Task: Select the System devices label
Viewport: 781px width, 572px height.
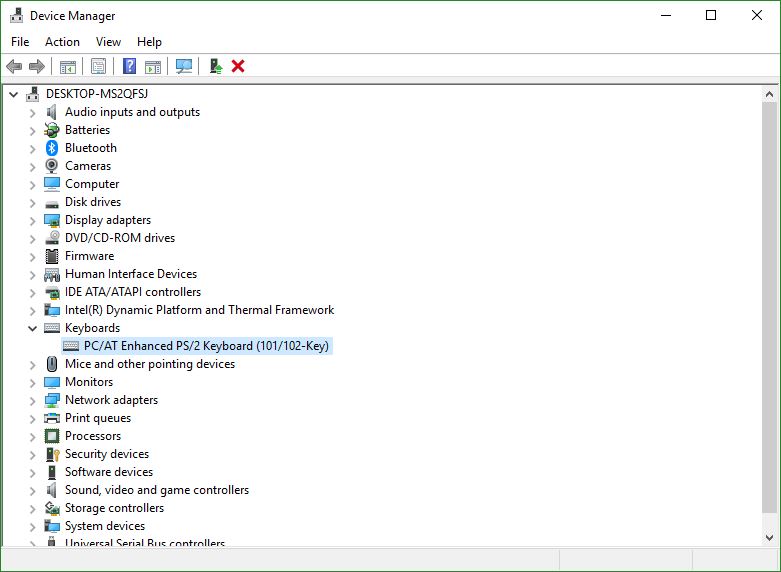Action: click(x=105, y=526)
